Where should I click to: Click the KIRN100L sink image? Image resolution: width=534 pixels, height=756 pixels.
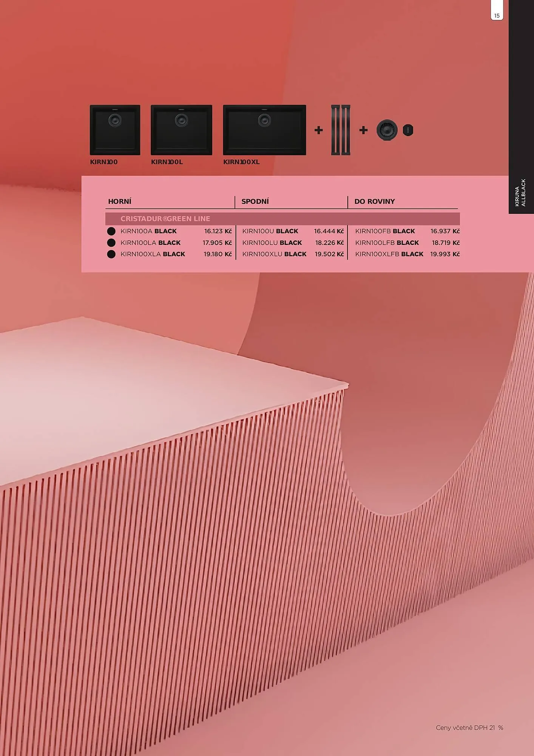181,130
